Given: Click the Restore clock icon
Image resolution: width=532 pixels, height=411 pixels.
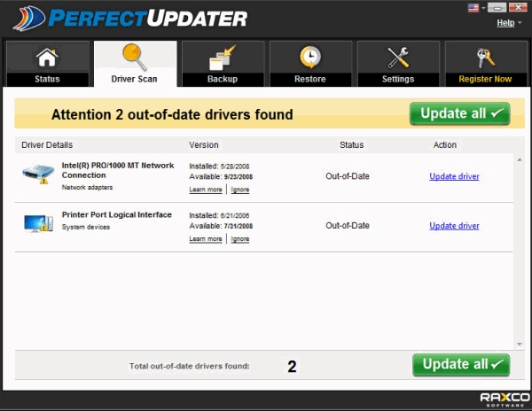Looking at the screenshot, I should 310,58.
